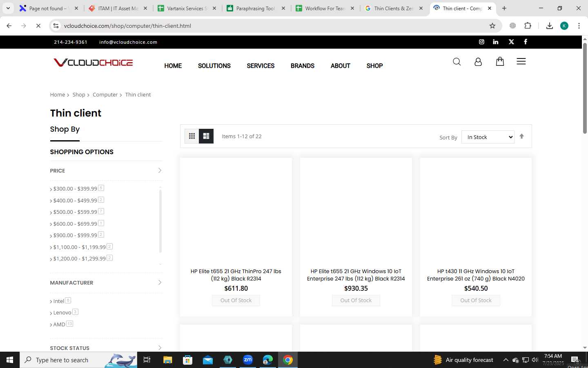Click the Computer breadcrumb link
Image resolution: width=588 pixels, height=368 pixels.
(x=105, y=94)
